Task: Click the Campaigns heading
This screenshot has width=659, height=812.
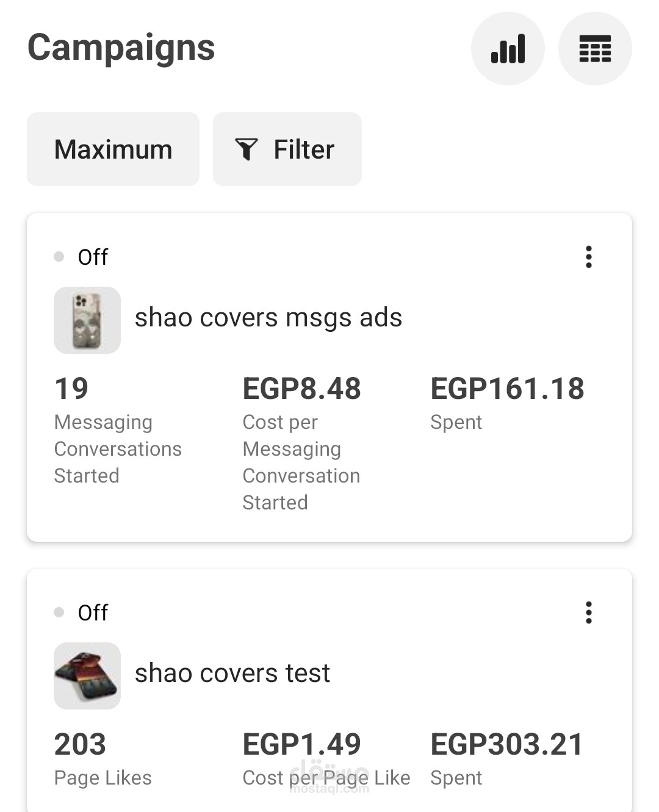Action: click(x=121, y=48)
